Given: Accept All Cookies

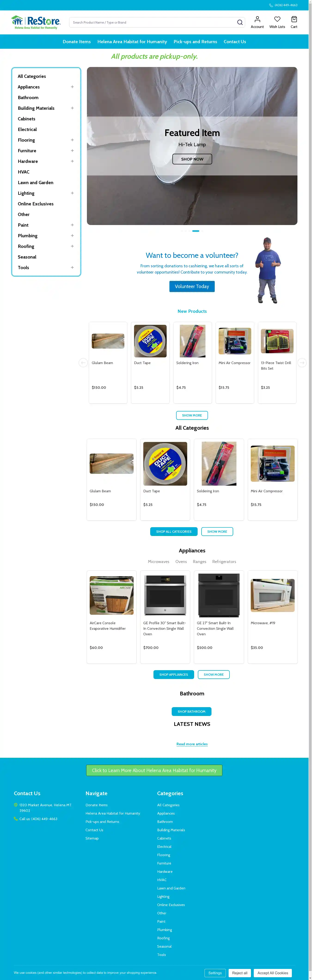Looking at the screenshot, I should coord(272,973).
